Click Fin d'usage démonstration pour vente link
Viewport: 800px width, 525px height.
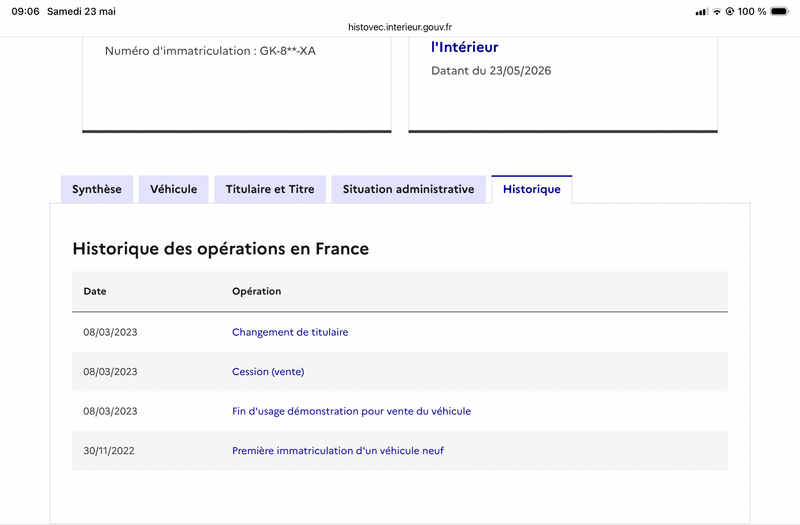[x=351, y=411]
